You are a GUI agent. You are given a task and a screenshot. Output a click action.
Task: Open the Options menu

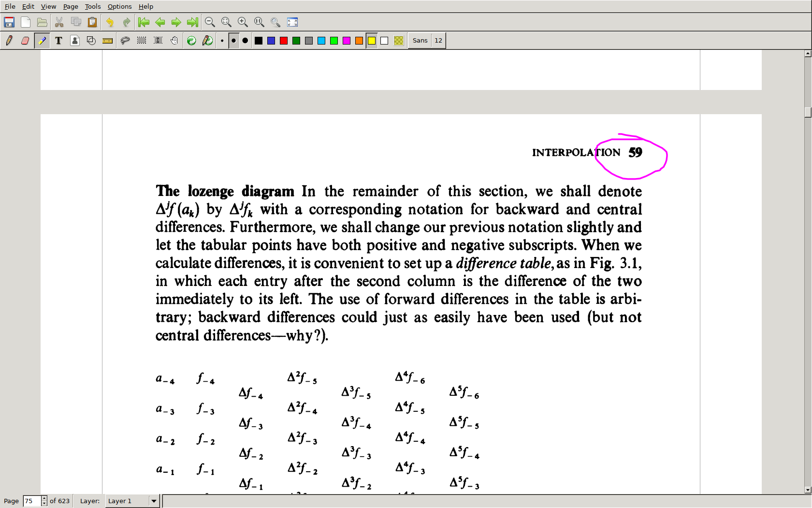119,6
